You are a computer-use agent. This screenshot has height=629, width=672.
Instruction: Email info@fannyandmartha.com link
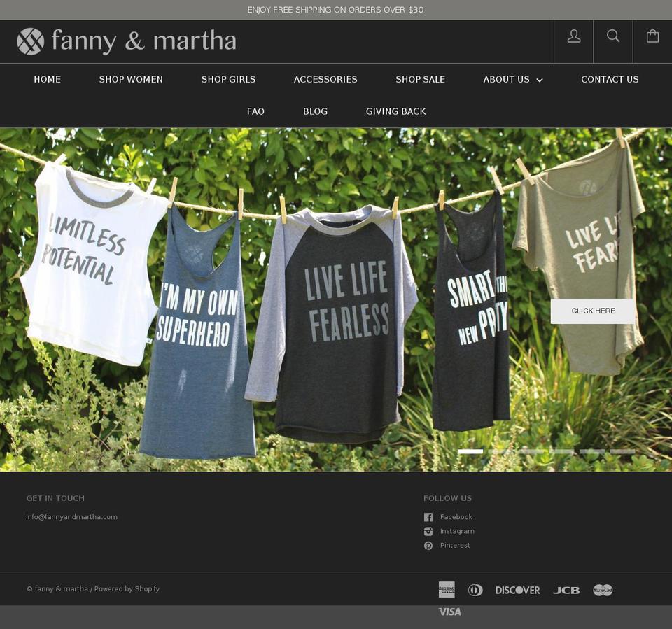(71, 517)
